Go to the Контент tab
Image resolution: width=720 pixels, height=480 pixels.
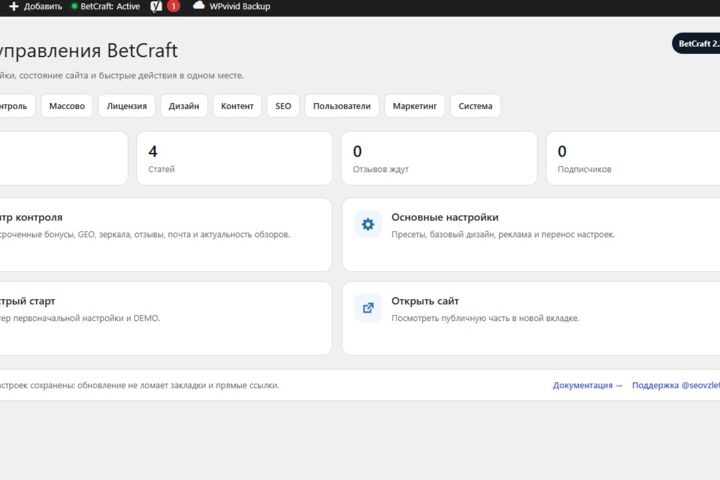(237, 106)
